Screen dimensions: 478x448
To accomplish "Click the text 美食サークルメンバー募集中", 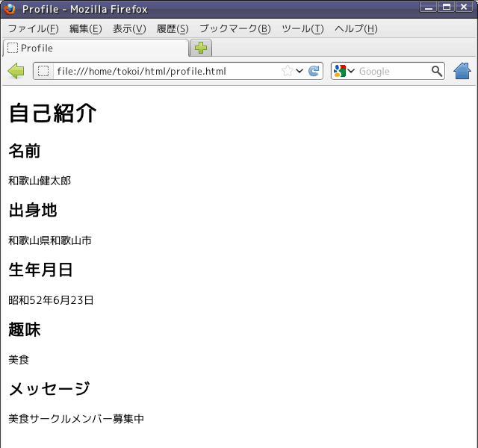I will [76, 419].
